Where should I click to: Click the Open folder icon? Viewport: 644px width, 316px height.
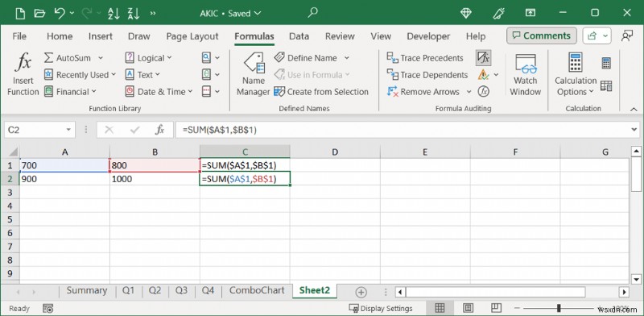[39, 13]
